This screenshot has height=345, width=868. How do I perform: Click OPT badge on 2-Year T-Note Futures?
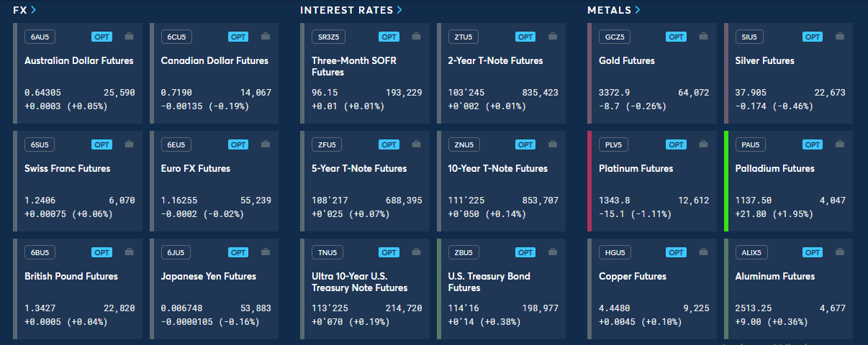525,37
